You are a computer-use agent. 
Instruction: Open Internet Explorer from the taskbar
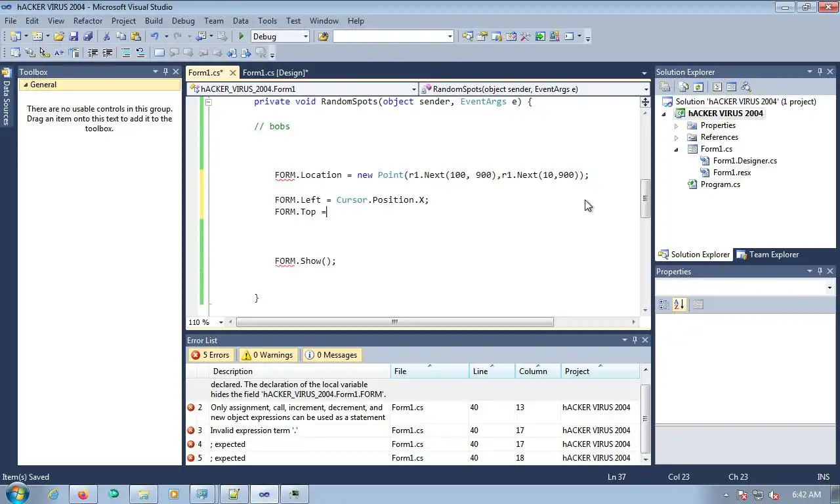click(x=53, y=494)
